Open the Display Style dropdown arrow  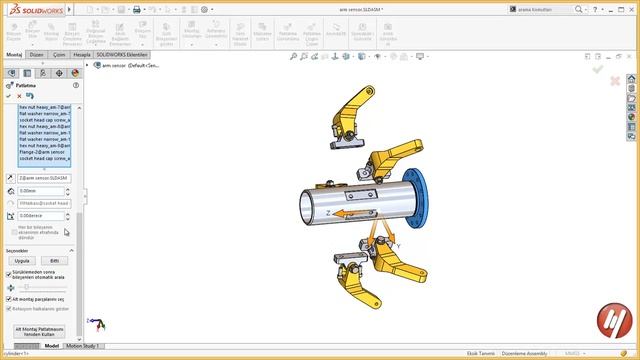click(369, 57)
